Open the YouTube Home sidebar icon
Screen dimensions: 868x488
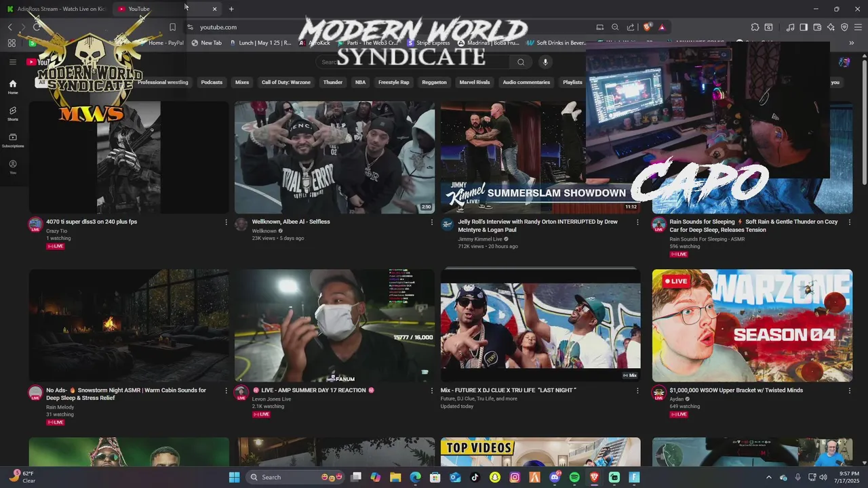coord(12,86)
